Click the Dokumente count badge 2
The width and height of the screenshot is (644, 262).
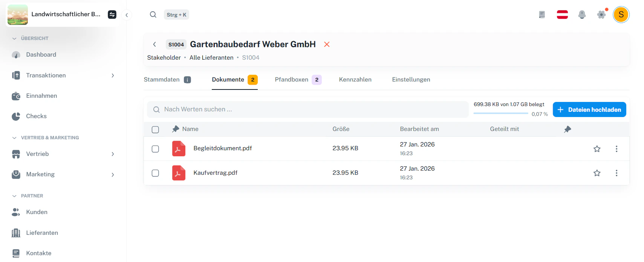[x=252, y=80]
